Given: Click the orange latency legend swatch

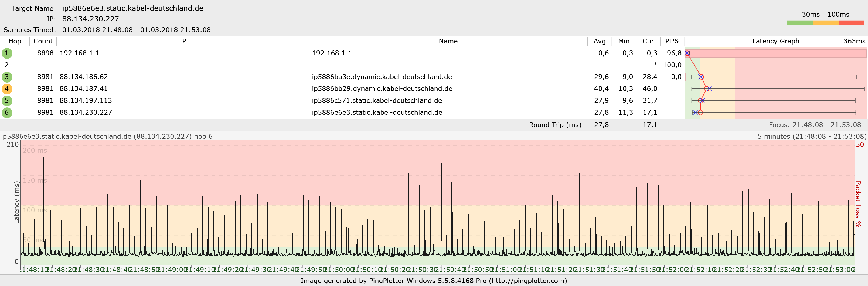Looking at the screenshot, I should (x=826, y=23).
